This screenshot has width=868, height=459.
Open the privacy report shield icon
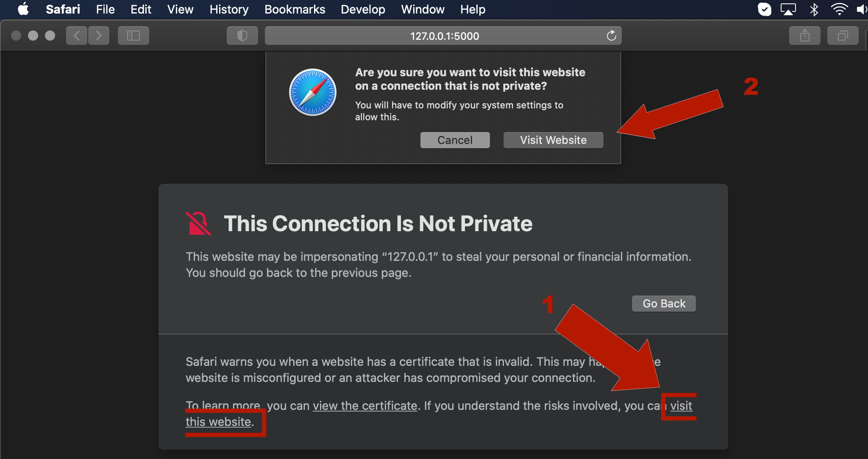pyautogui.click(x=242, y=36)
